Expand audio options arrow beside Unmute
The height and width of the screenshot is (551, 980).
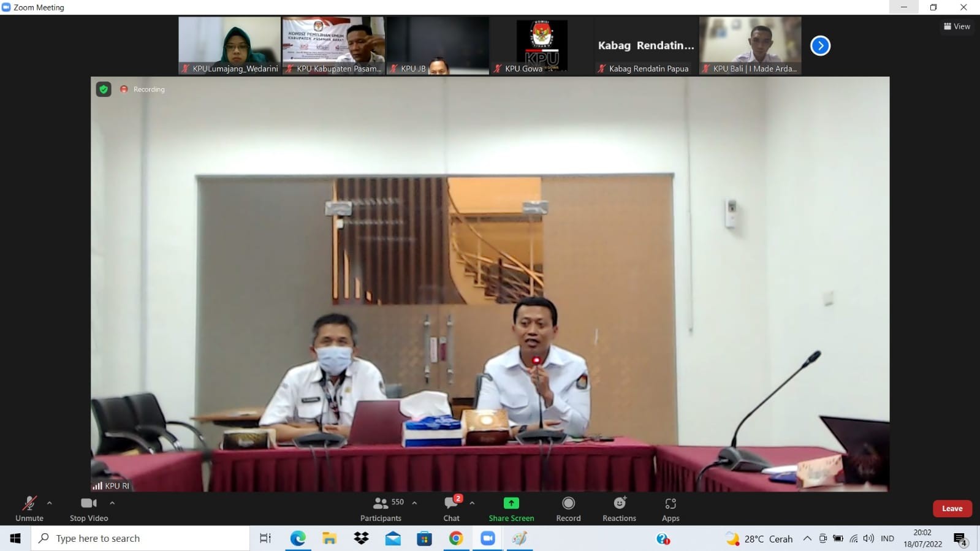pyautogui.click(x=50, y=503)
